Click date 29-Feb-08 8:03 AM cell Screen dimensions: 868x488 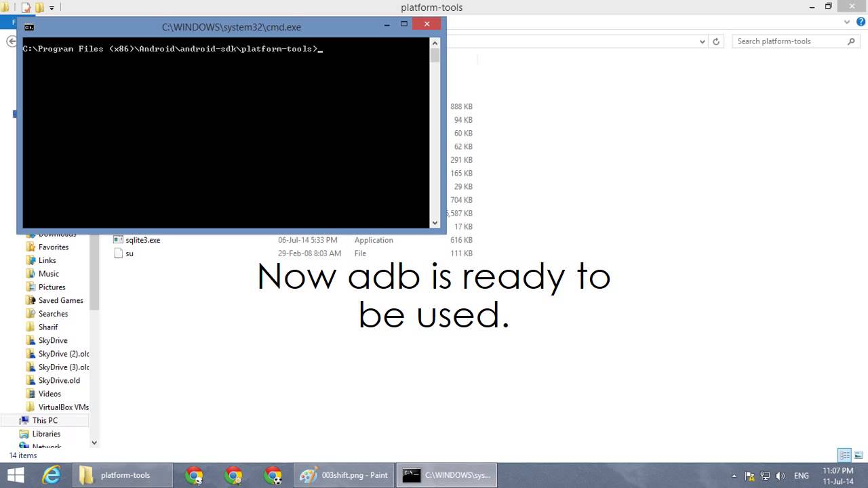click(309, 253)
